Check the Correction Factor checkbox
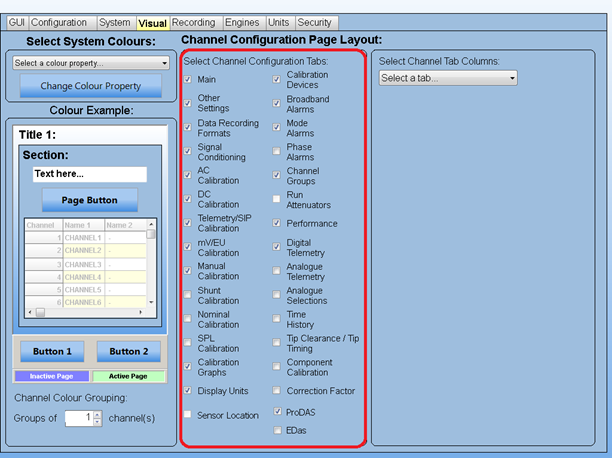612x458 pixels. [x=277, y=390]
